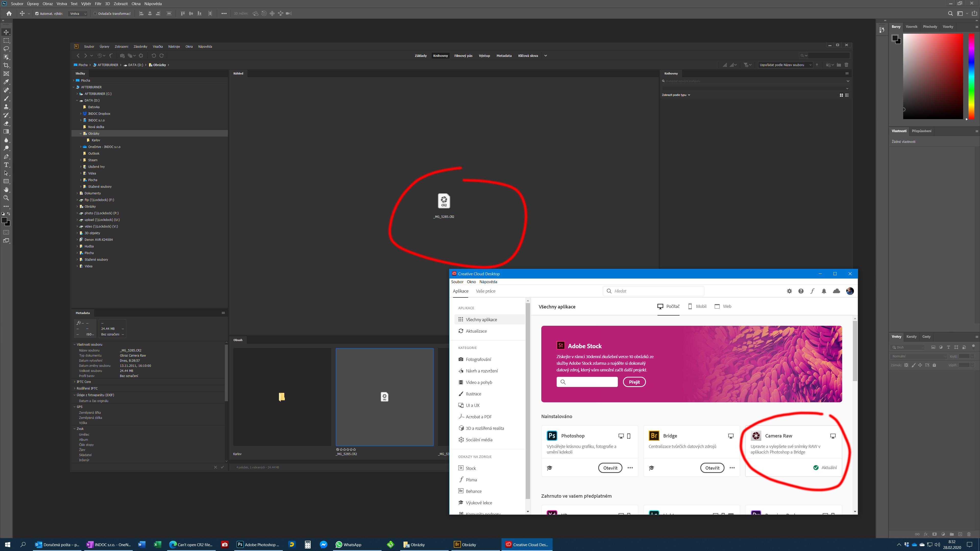Click Přejít in the Adobe Stock banner
980x551 pixels.
pos(634,382)
